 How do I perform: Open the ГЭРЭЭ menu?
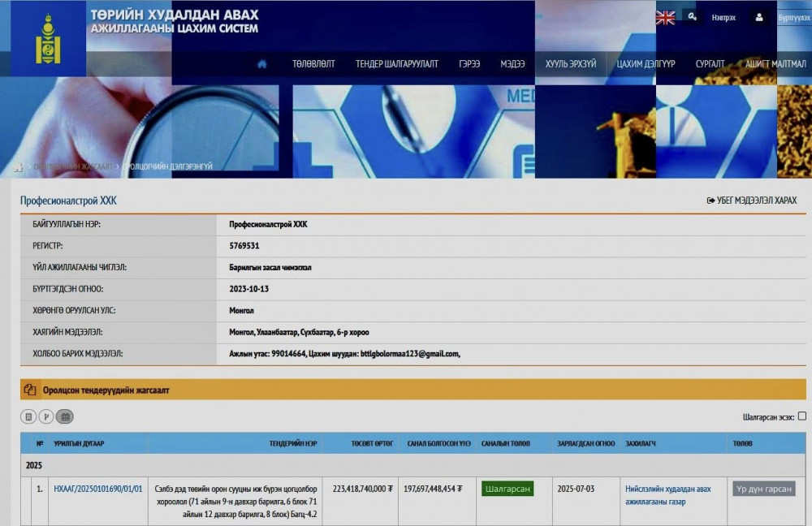point(469,63)
